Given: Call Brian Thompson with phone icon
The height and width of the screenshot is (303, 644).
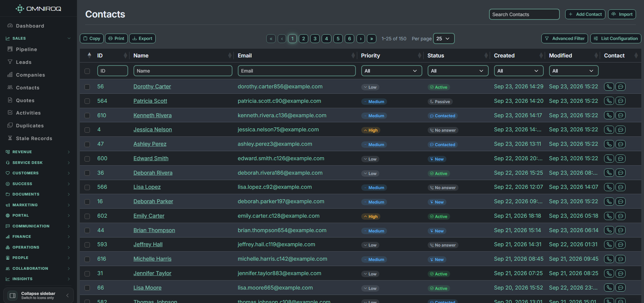Looking at the screenshot, I should tap(609, 230).
